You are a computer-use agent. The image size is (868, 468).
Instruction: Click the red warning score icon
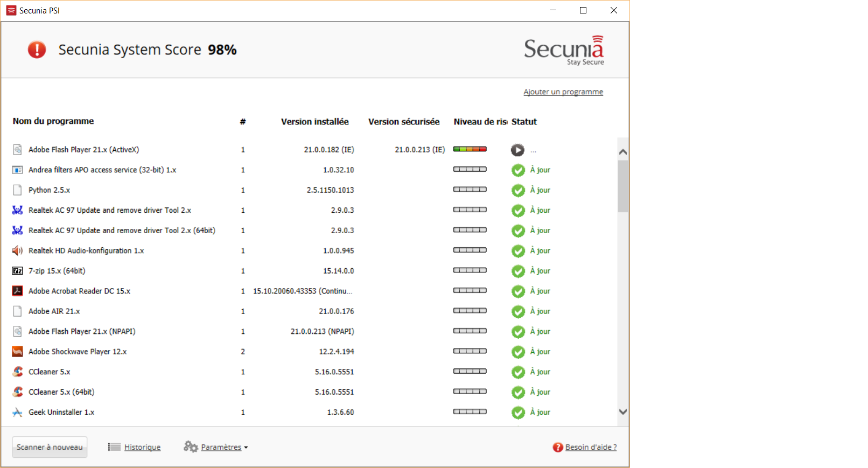(x=37, y=50)
